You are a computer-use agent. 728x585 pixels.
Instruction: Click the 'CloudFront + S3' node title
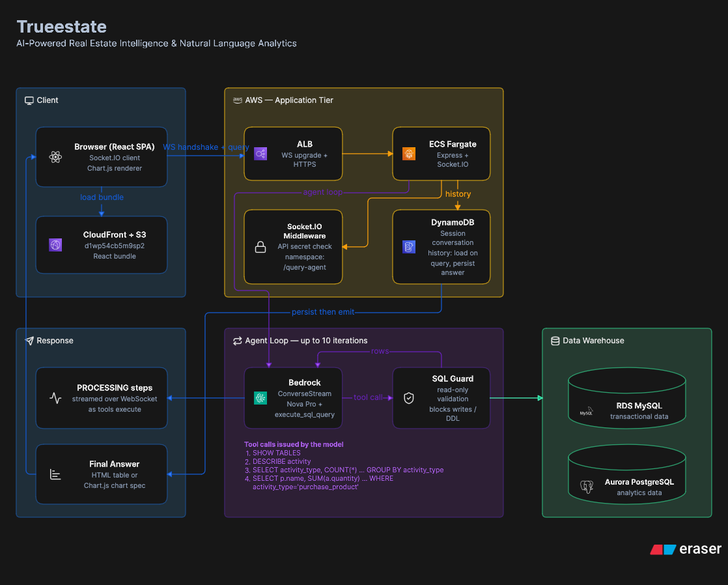(x=114, y=235)
